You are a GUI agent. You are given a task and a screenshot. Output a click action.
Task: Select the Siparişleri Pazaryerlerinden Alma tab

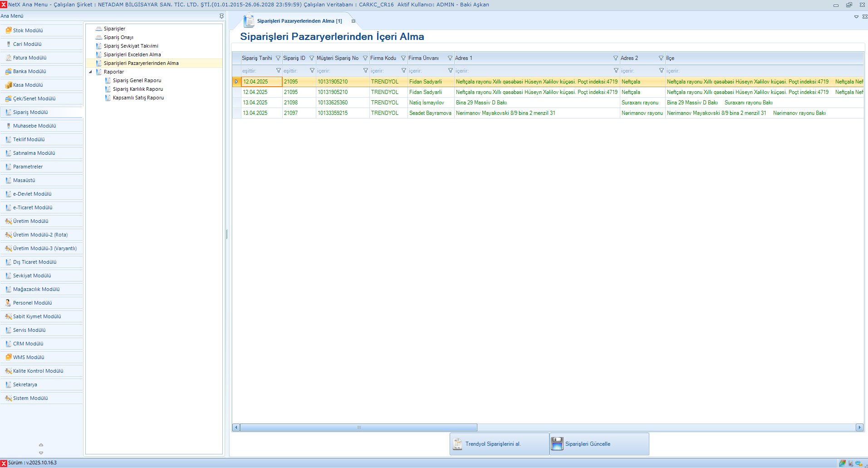(x=299, y=21)
